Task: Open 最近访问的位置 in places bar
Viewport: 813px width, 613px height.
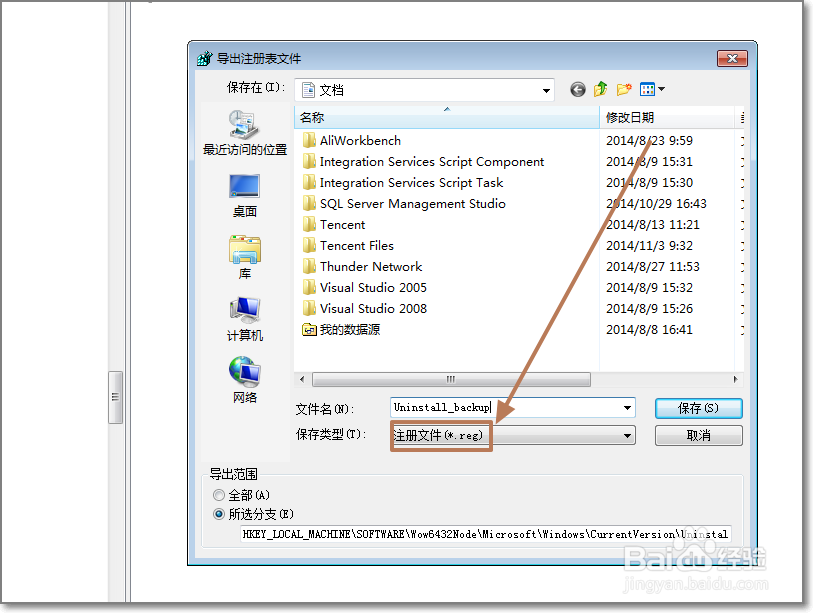Action: 245,133
